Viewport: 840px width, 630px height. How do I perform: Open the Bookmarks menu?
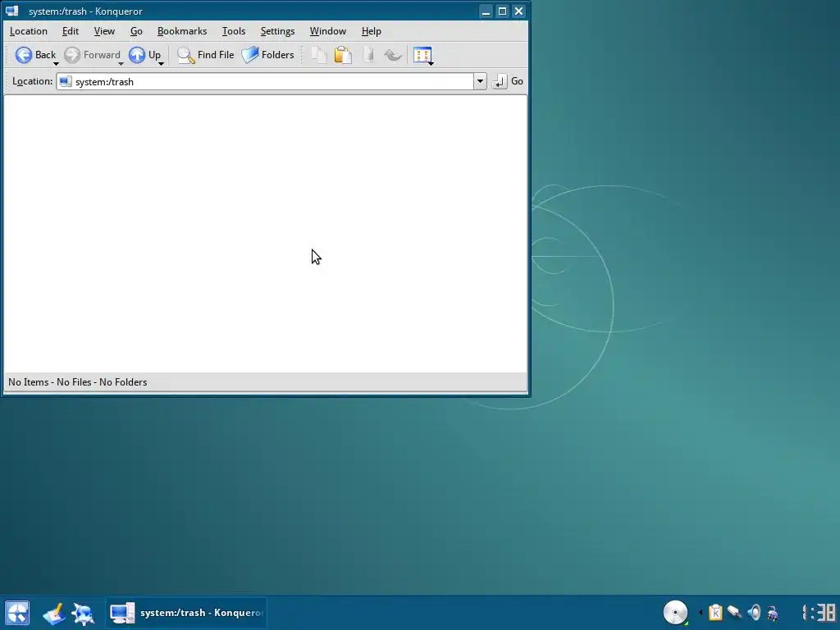pyautogui.click(x=182, y=31)
